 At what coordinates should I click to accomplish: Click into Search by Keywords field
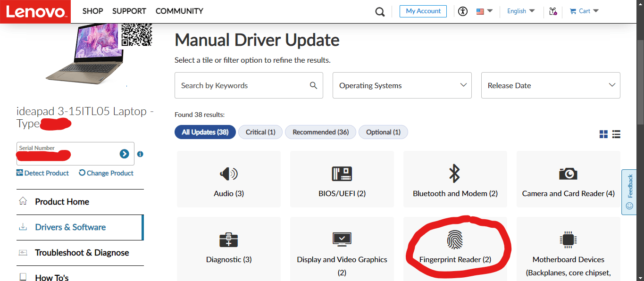pos(249,85)
